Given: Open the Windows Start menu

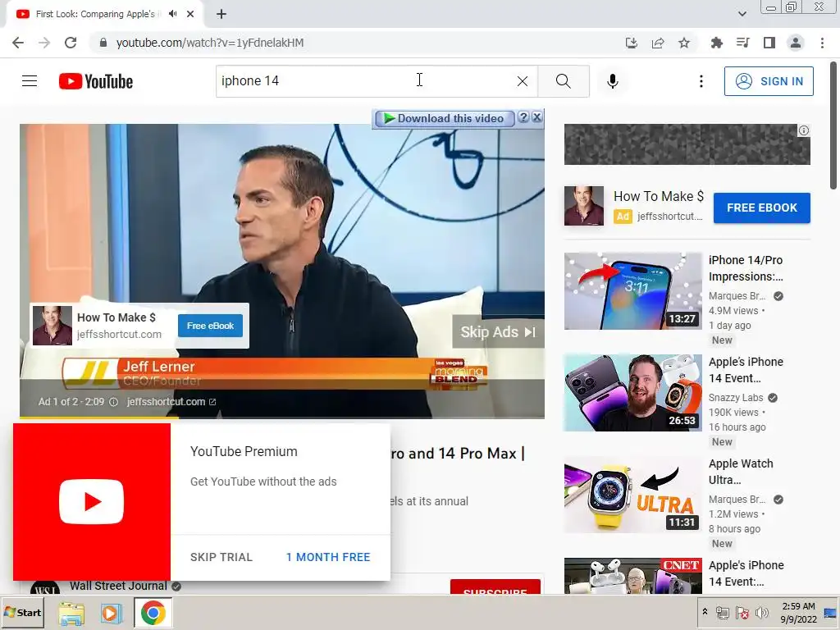Looking at the screenshot, I should 23,612.
